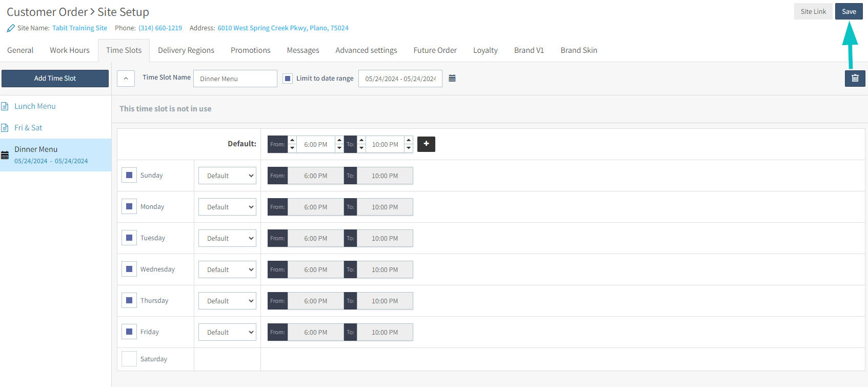Switch to the Work Hours tab

70,50
